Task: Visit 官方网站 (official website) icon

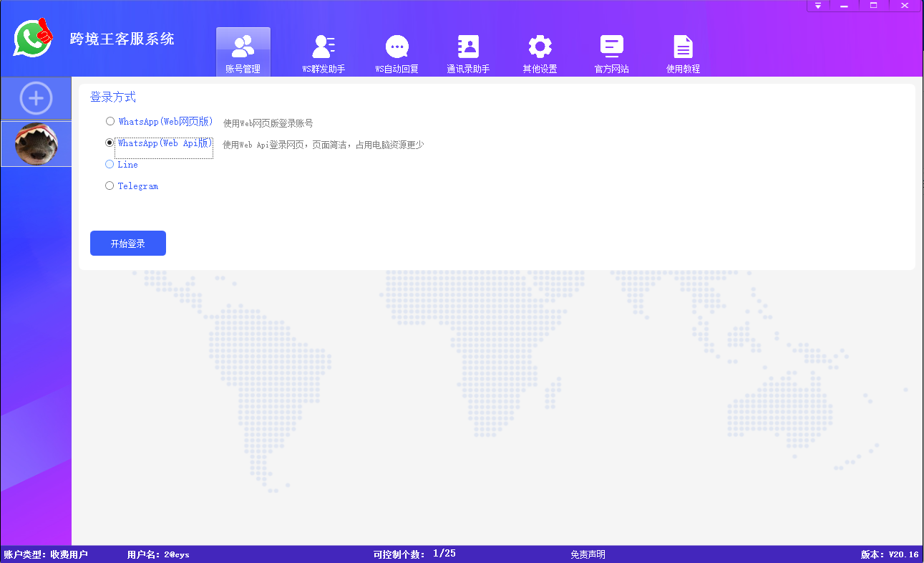Action: point(611,50)
